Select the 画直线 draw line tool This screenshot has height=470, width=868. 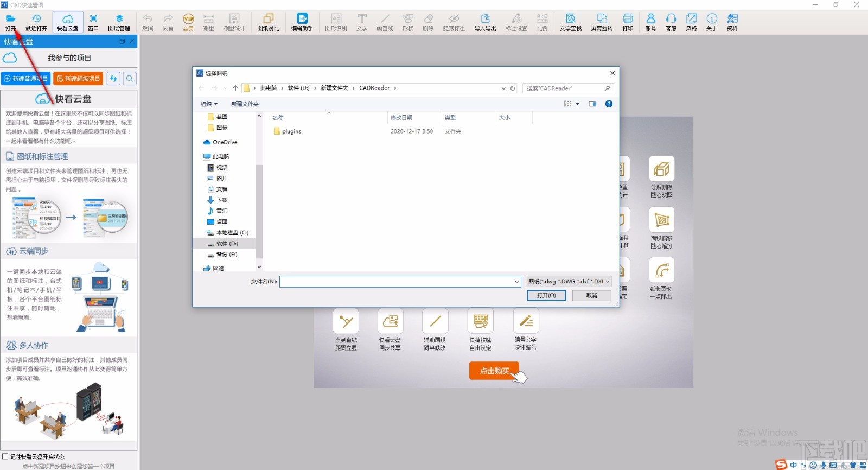(385, 22)
